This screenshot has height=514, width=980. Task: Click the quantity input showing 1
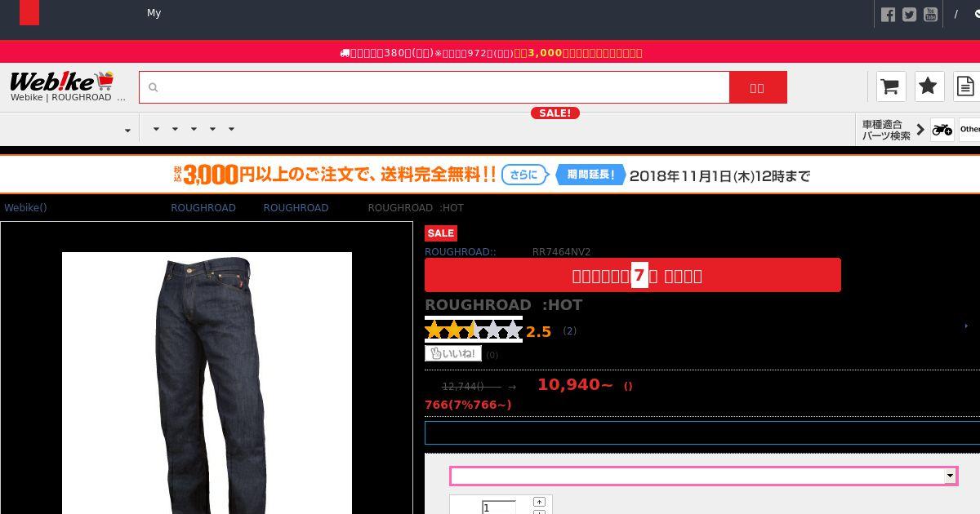(498, 507)
